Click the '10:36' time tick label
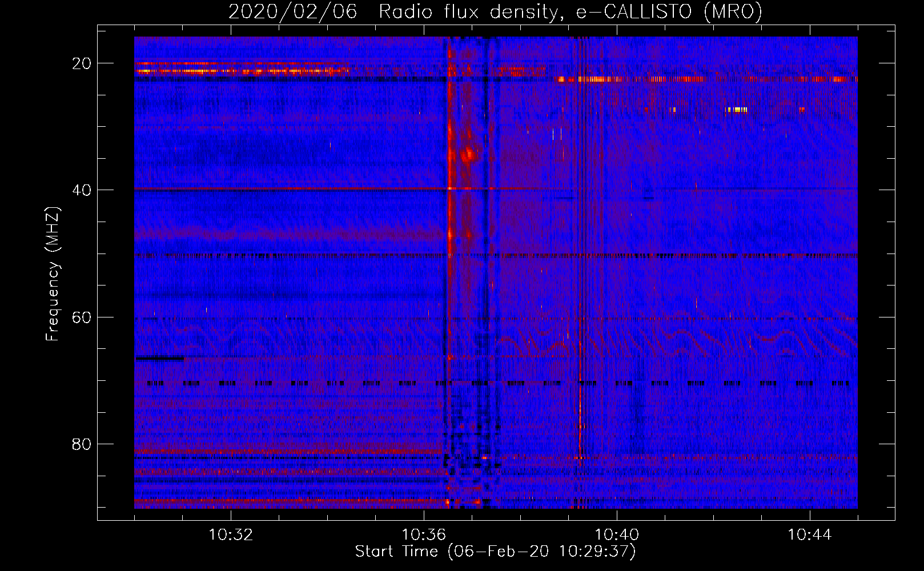This screenshot has height=571, width=924. [424, 535]
